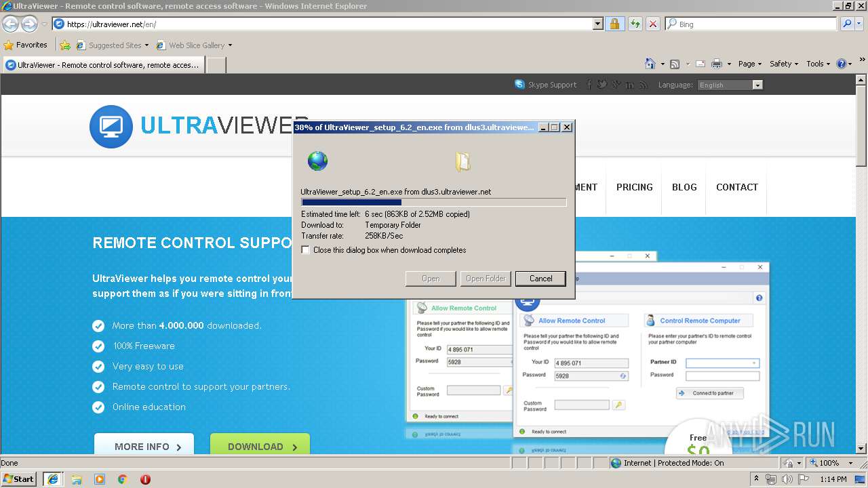The width and height of the screenshot is (868, 488).
Task: Open the Tools menu
Action: (x=818, y=64)
